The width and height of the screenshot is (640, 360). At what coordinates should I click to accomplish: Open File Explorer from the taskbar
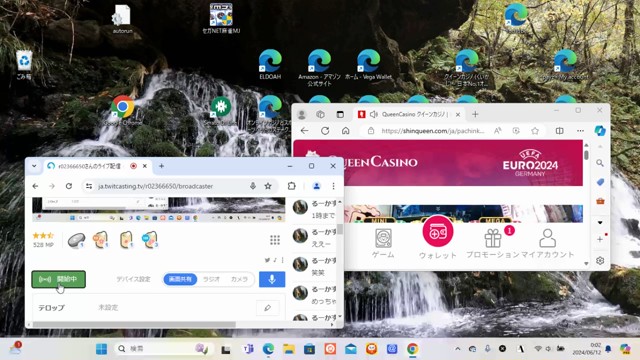coord(289,349)
